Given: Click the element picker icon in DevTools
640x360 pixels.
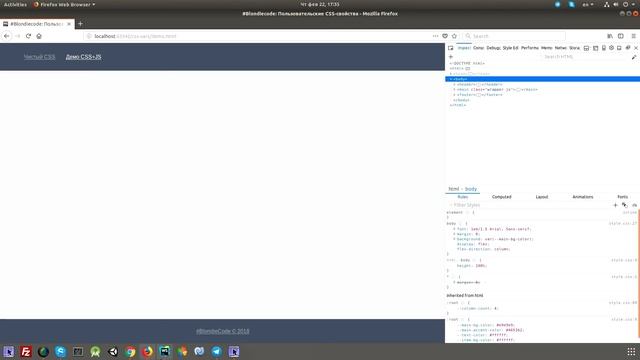Looking at the screenshot, I should pos(451,48).
